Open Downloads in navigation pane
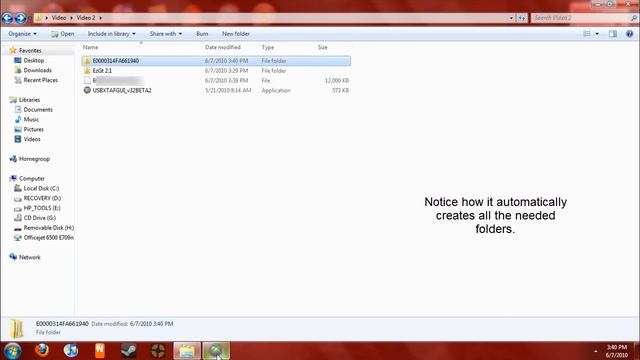This screenshot has width=640, height=360. [x=38, y=70]
